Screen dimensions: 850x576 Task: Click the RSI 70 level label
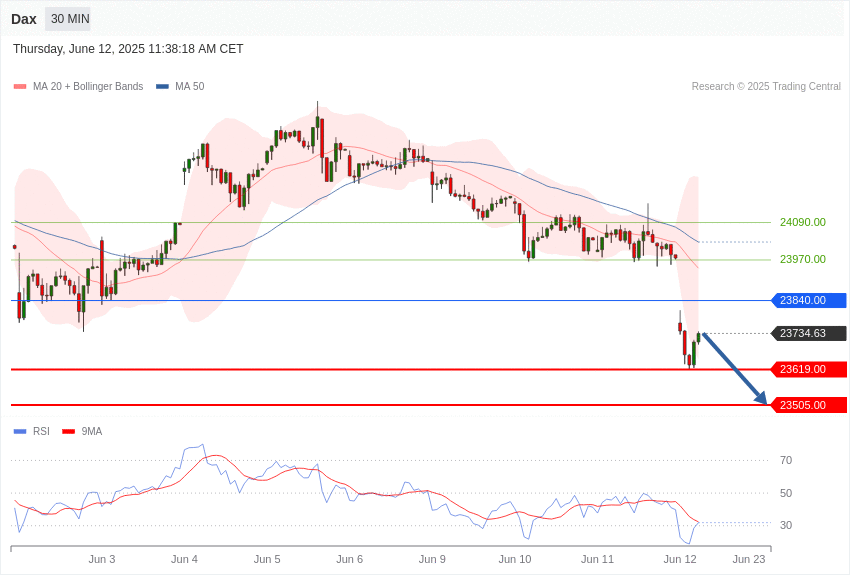786,460
